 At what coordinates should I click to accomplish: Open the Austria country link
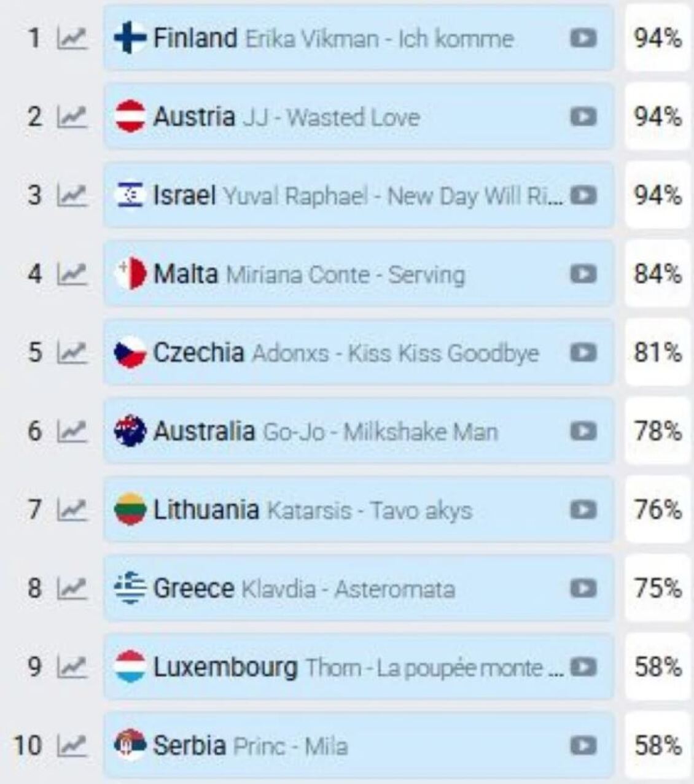[193, 117]
